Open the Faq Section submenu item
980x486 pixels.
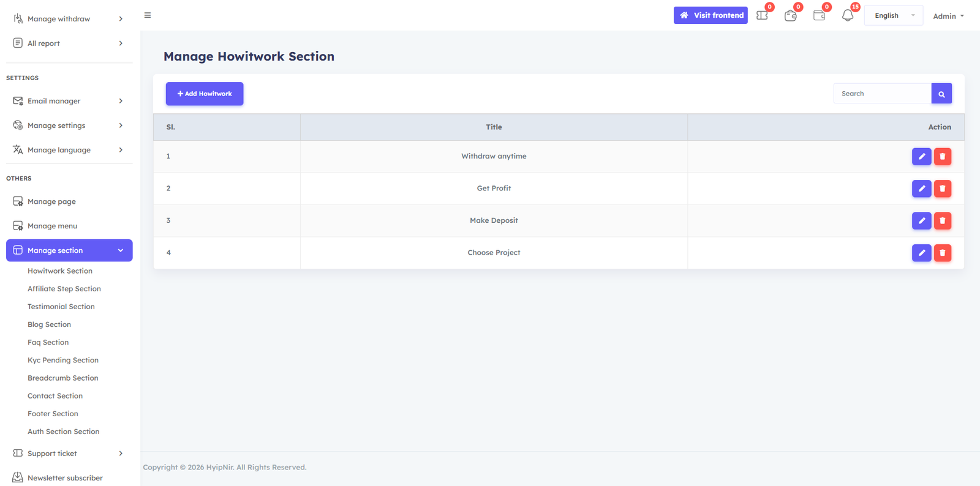coord(48,342)
